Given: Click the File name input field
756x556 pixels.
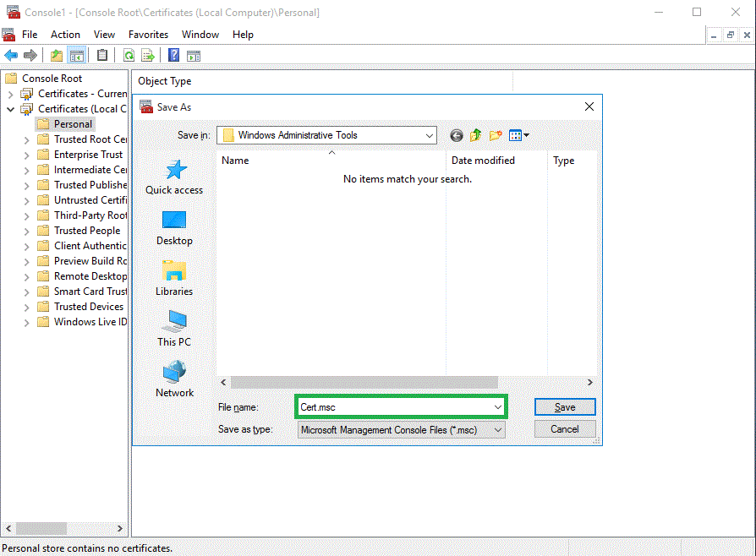Looking at the screenshot, I should pyautogui.click(x=393, y=407).
